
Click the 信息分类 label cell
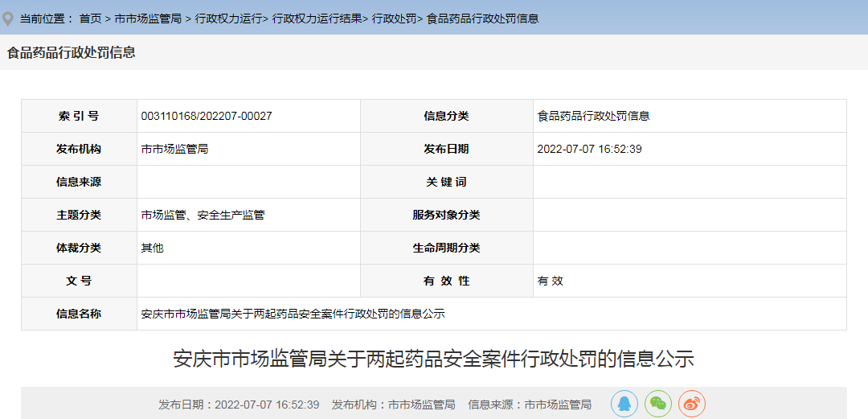(447, 116)
